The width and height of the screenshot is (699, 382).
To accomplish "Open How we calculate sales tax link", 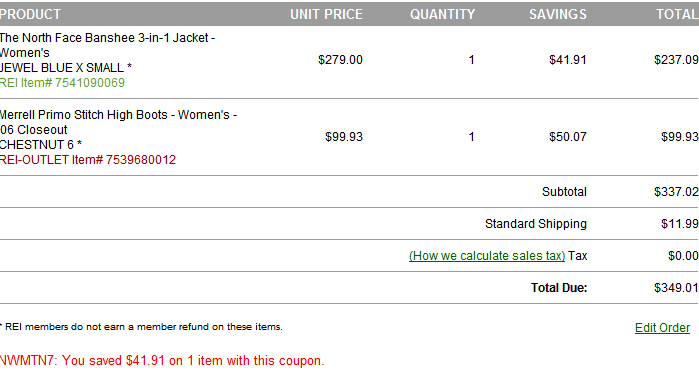I will [487, 256].
